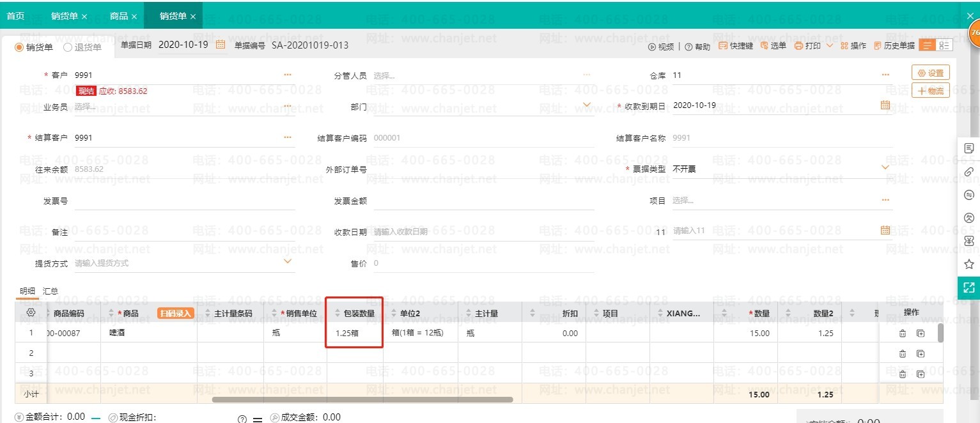Click the quantity cell 15.00 in row 1
This screenshot has height=423, width=980.
[745, 333]
